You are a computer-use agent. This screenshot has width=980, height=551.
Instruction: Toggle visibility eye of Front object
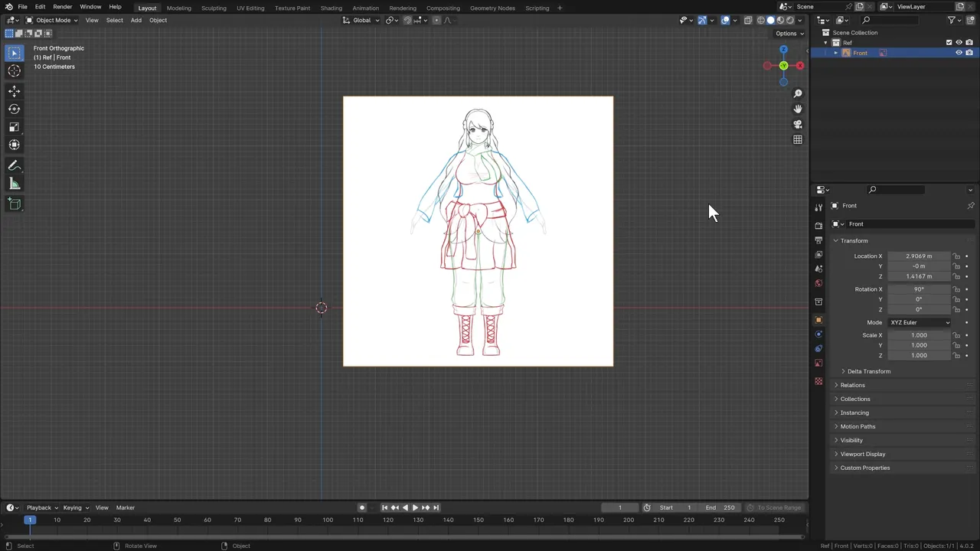pos(959,53)
